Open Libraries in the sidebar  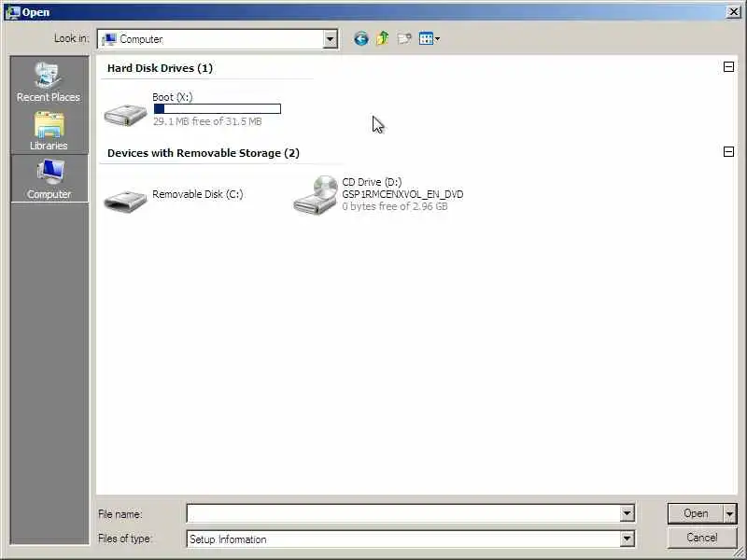coord(49,131)
